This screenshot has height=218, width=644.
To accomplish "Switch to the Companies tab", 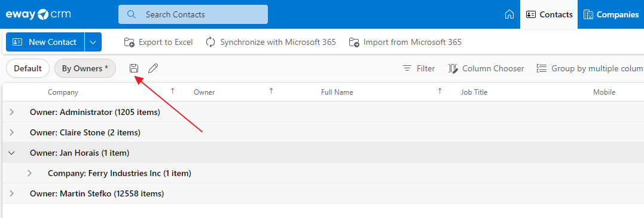I will (611, 14).
